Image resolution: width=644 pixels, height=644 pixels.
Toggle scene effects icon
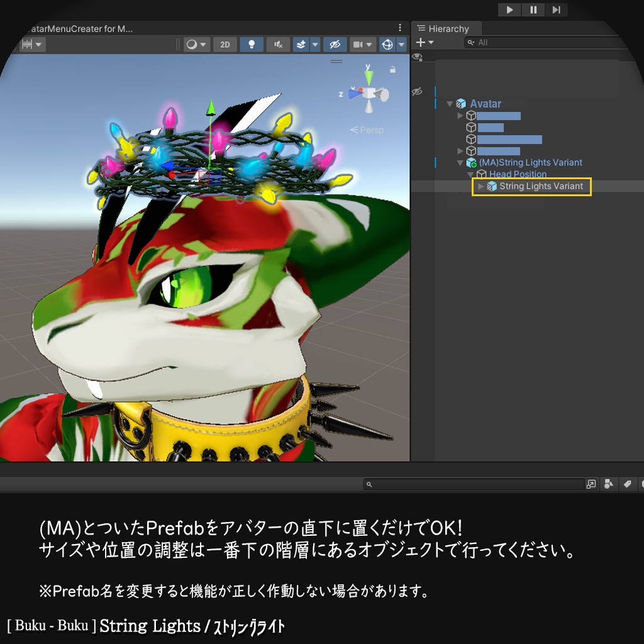coord(301,45)
